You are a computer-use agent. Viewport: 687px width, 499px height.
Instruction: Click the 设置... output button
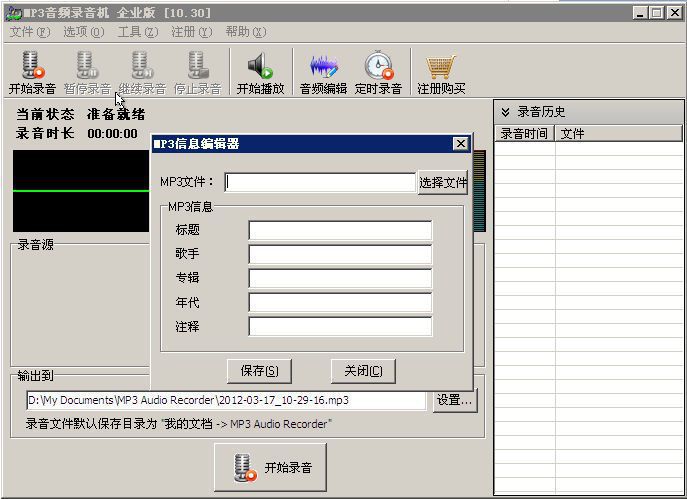(454, 400)
